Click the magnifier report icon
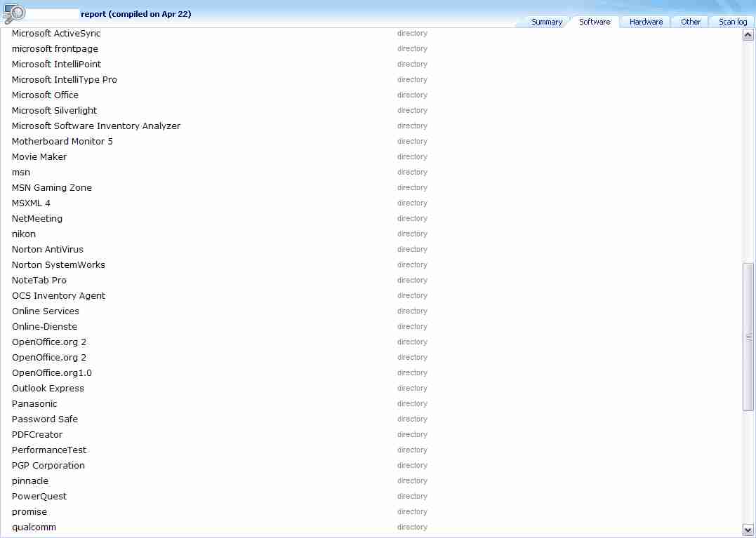 click(14, 13)
